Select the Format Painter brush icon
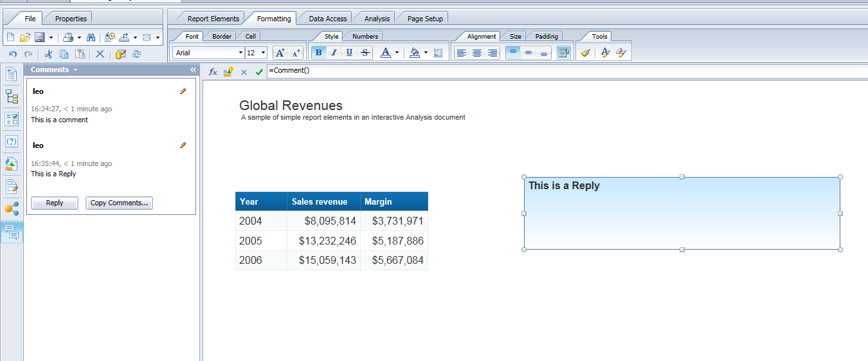 click(585, 53)
